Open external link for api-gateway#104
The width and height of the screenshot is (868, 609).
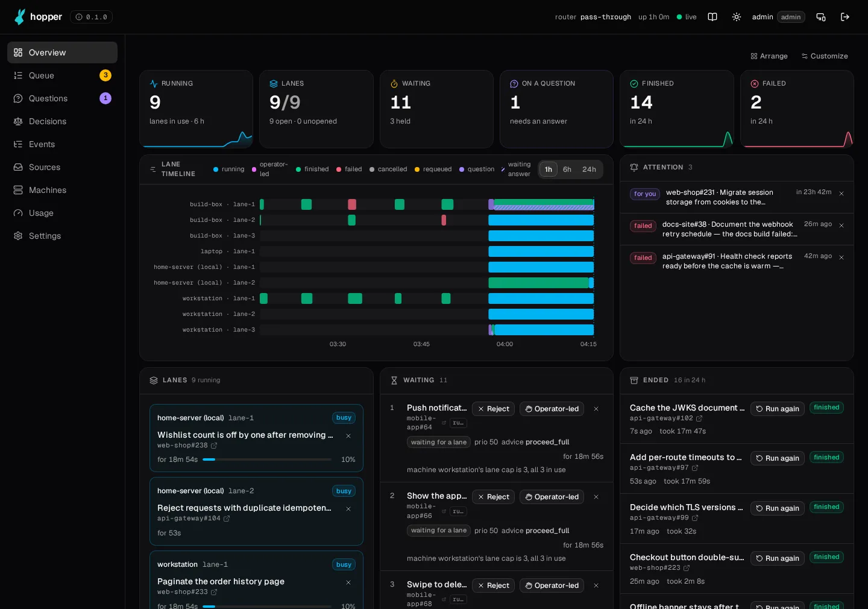point(227,519)
